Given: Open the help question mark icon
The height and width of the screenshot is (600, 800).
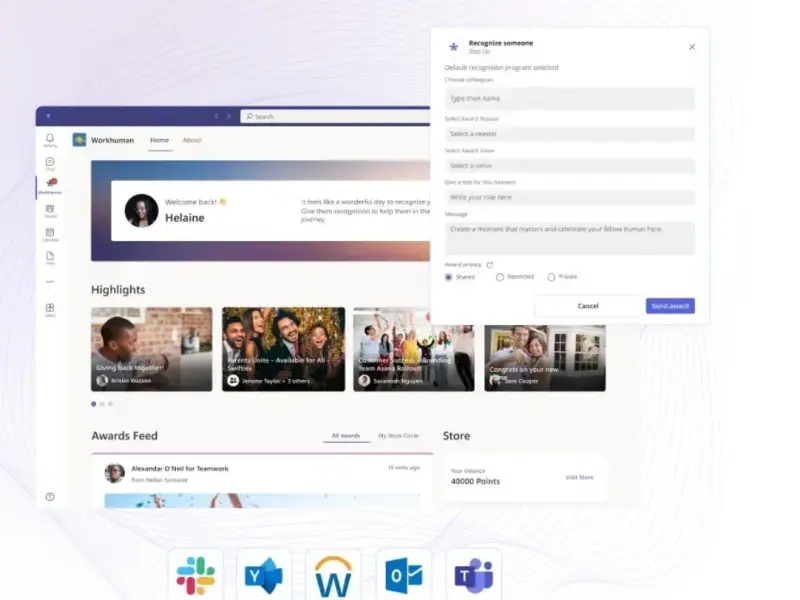Looking at the screenshot, I should [x=50, y=496].
